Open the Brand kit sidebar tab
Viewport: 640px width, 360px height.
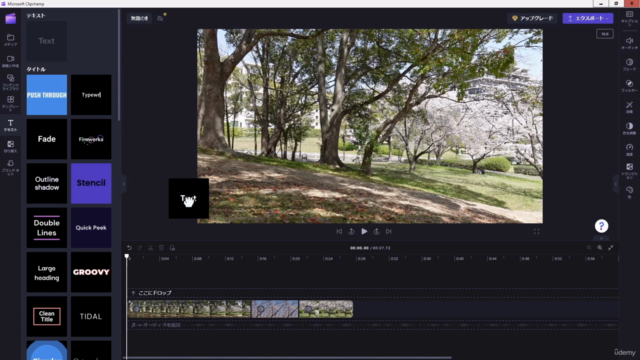[x=11, y=168]
